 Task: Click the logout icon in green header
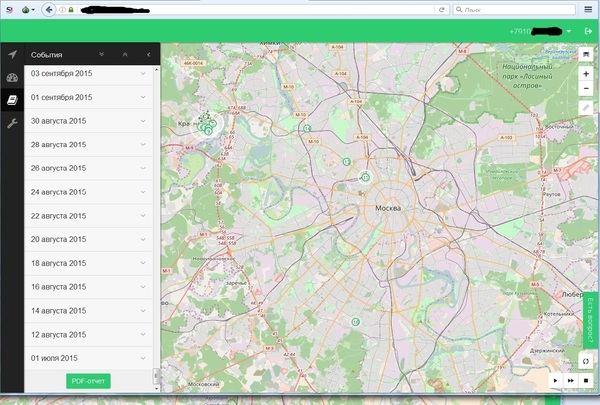(x=588, y=31)
